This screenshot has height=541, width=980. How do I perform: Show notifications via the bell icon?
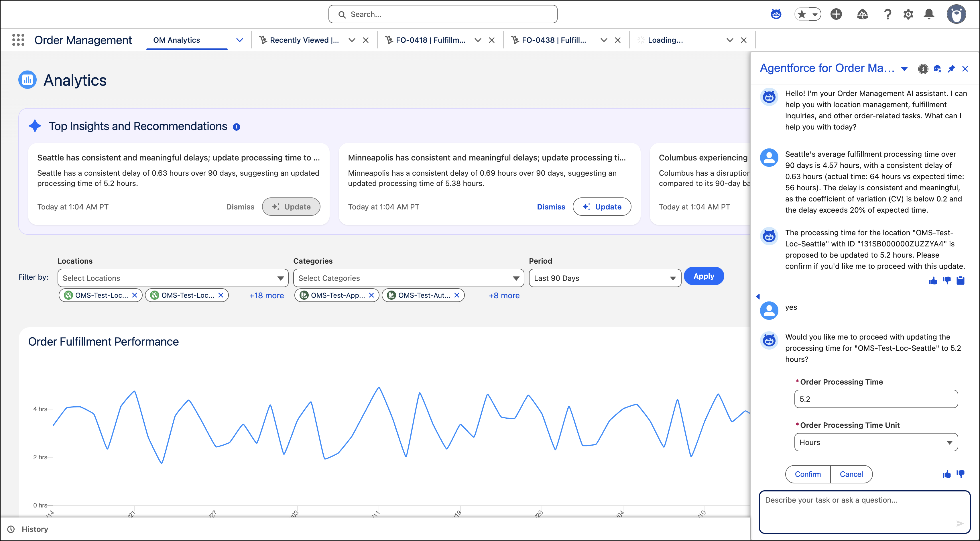click(x=929, y=14)
